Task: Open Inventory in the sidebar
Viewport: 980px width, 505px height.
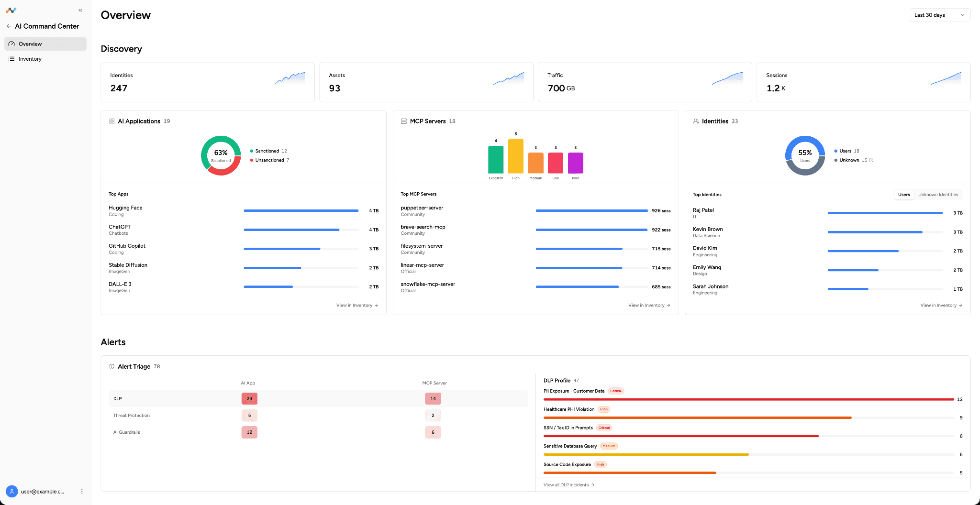Action: click(45, 59)
